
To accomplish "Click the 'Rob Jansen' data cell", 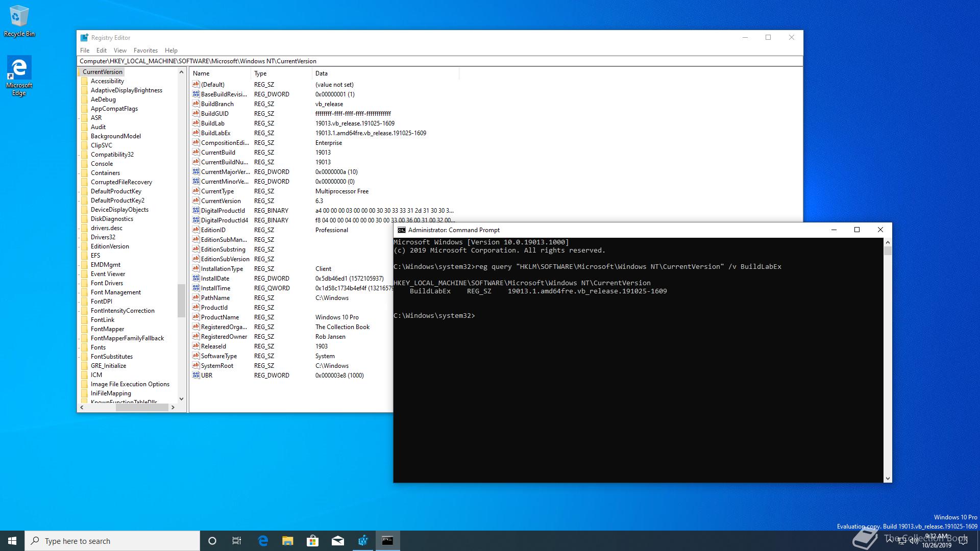I will tap(330, 337).
